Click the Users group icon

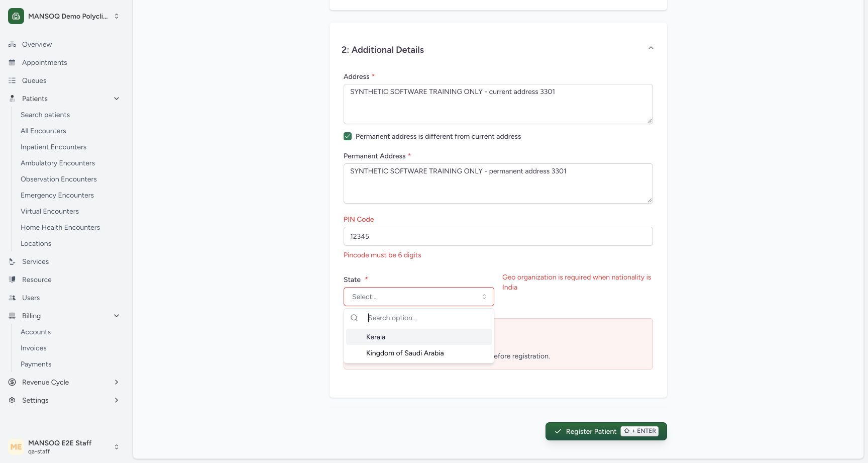(12, 298)
